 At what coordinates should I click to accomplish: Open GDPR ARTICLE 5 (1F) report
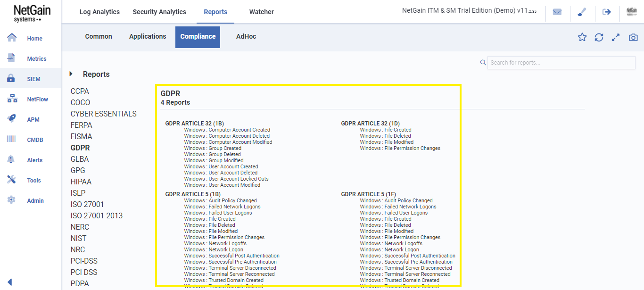369,194
